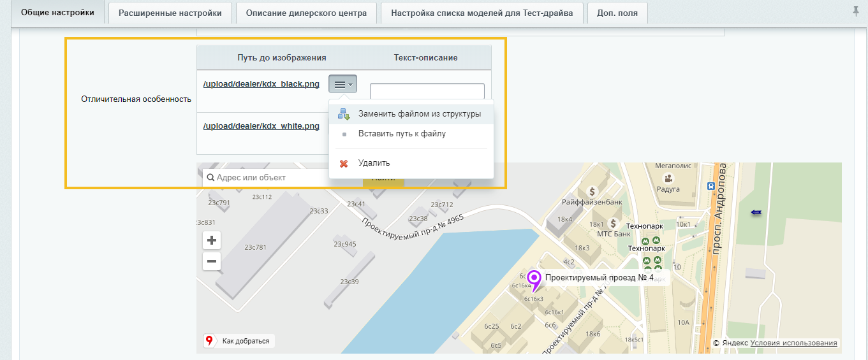The width and height of the screenshot is (868, 360).
Task: Click the purple map placemark pin
Action: point(535,280)
